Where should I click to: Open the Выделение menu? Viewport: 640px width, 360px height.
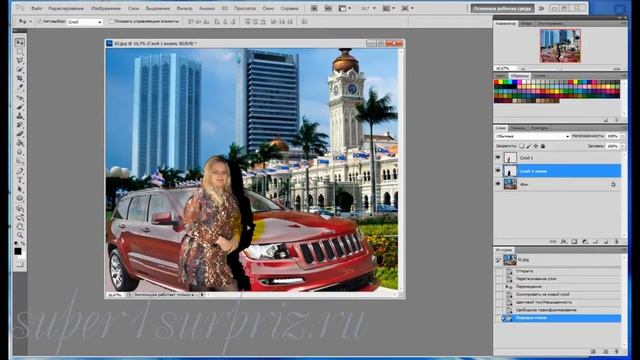[x=158, y=8]
